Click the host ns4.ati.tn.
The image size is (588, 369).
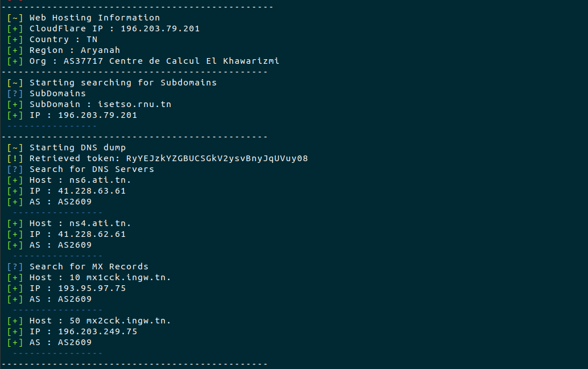click(100, 223)
